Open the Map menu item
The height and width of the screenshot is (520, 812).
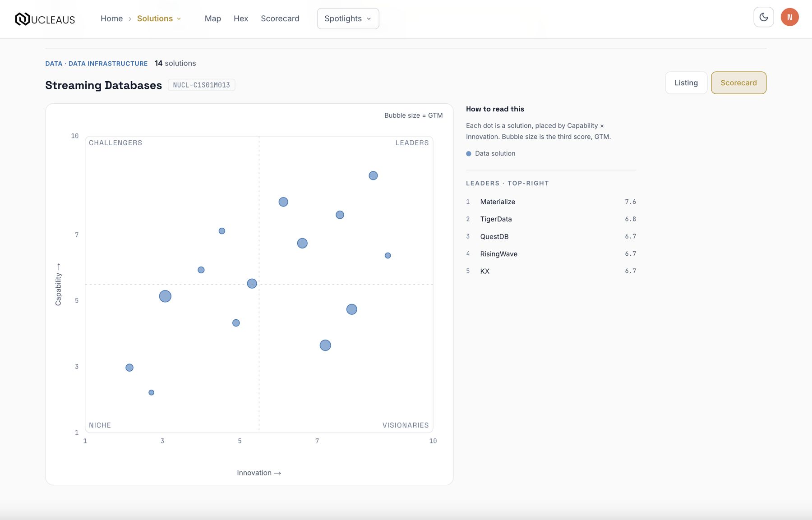(x=212, y=18)
